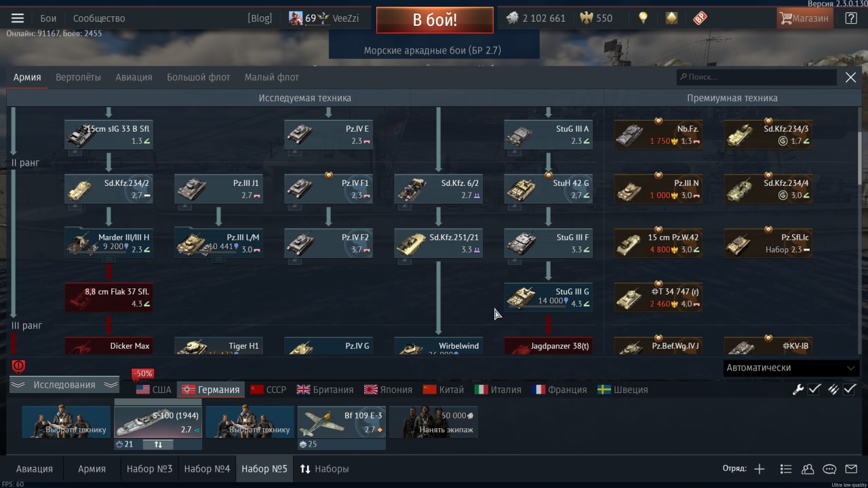
Task: Open the squad contacts list icon
Action: [x=808, y=469]
